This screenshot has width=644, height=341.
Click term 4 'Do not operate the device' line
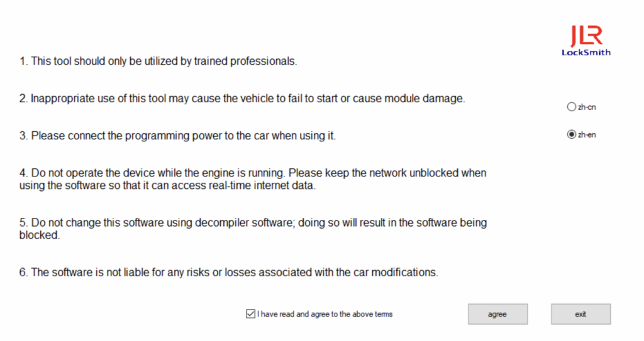coord(252,173)
